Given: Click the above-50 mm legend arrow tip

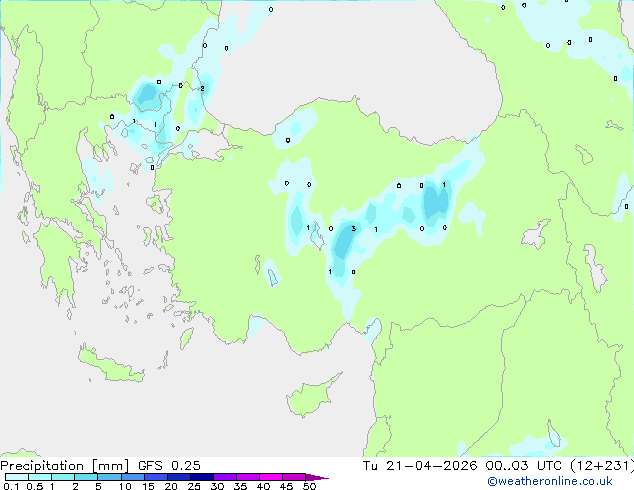Looking at the screenshot, I should (x=317, y=477).
